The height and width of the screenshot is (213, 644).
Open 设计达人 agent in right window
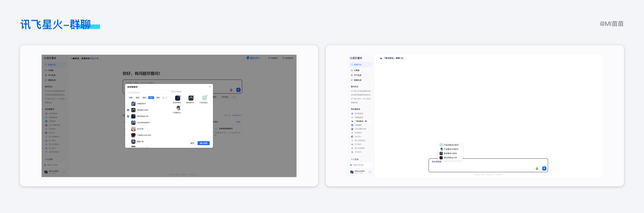pyautogui.click(x=356, y=137)
